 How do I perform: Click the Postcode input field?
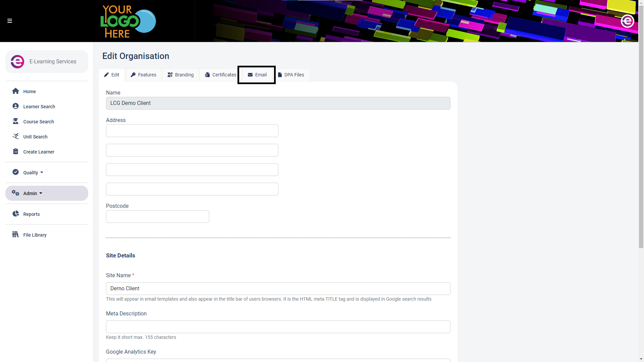coord(158,217)
